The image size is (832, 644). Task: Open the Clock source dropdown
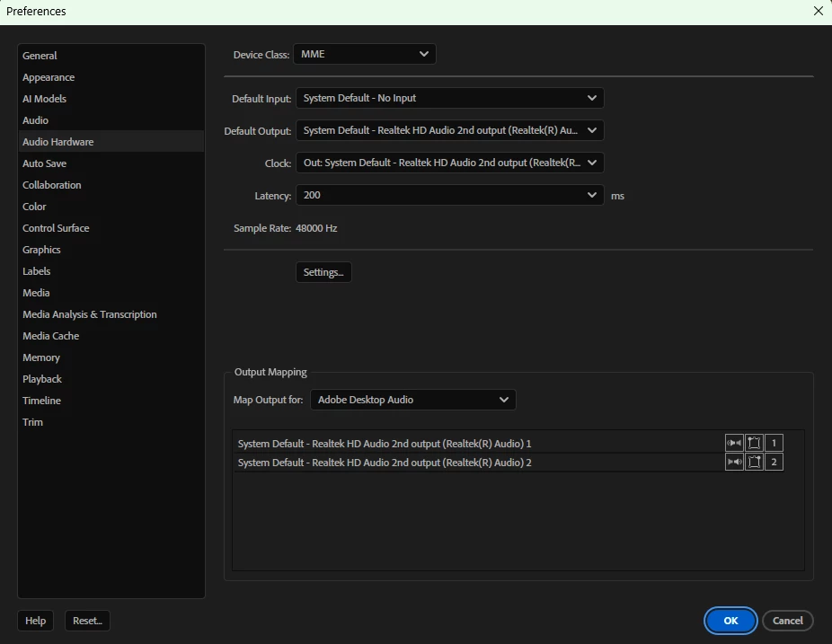[x=450, y=163]
